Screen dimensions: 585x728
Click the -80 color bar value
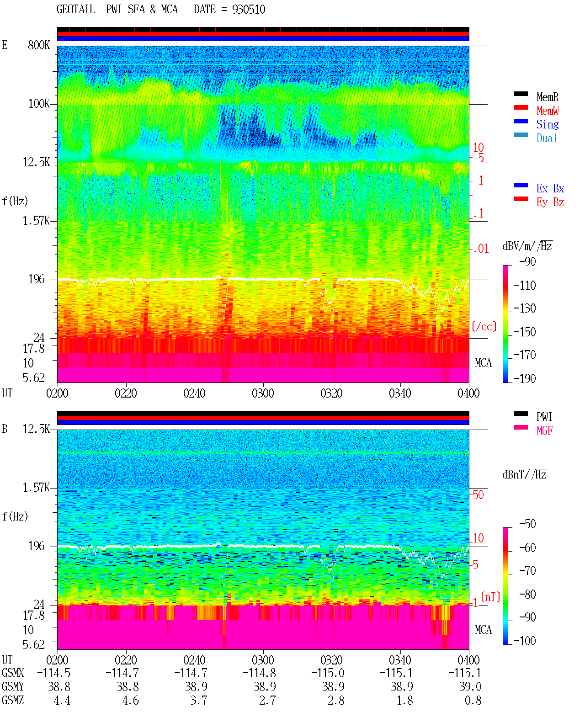click(x=527, y=594)
